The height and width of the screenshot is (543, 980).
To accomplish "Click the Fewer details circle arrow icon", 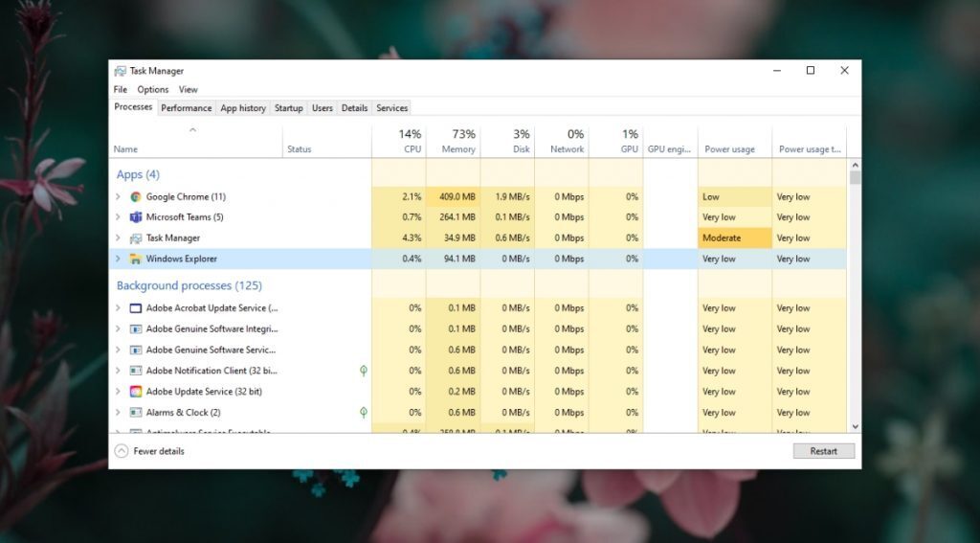I will pos(122,451).
